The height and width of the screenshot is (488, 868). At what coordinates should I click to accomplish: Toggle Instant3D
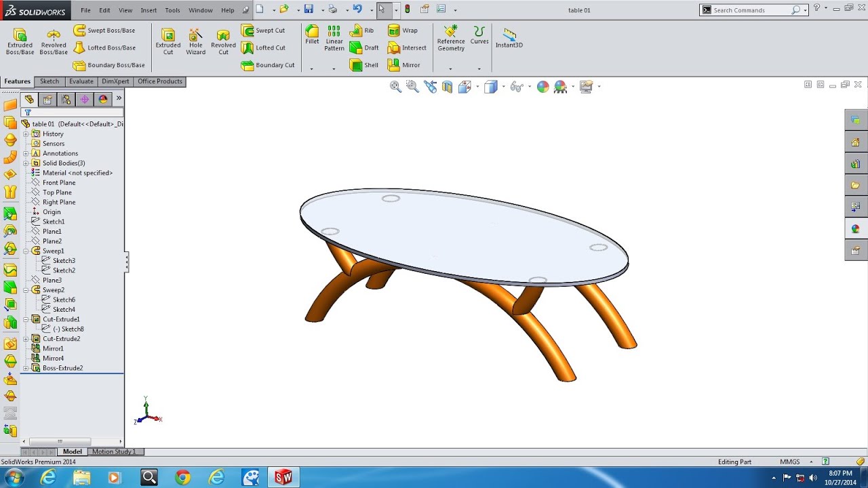(509, 38)
